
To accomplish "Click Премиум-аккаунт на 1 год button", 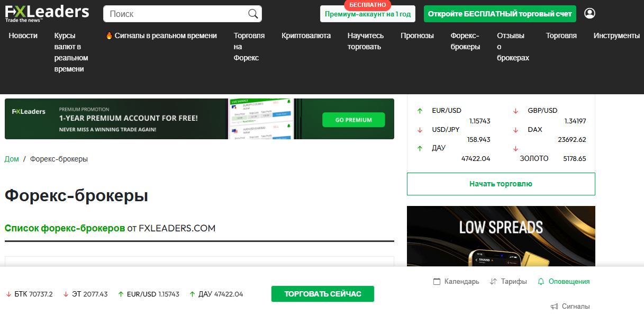I will point(368,14).
